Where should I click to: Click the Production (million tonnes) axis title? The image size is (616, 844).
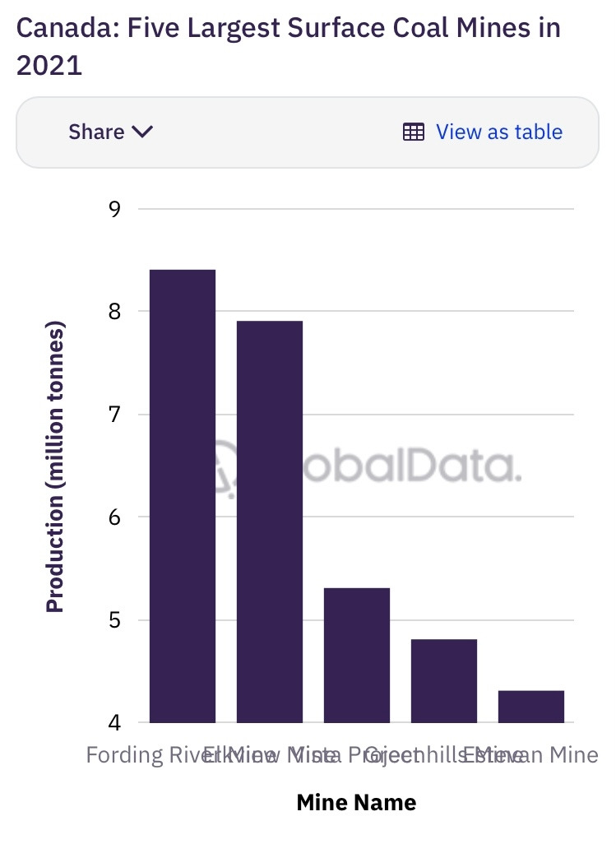55,466
